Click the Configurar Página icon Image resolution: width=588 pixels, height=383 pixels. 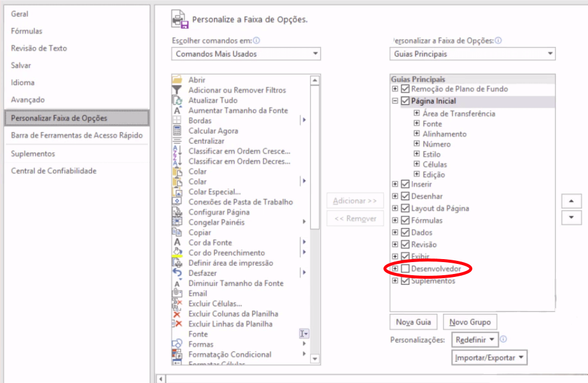177,212
